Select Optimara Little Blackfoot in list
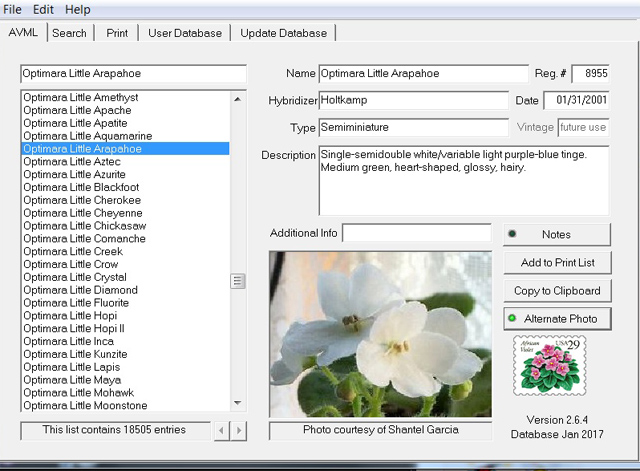Screen dimensions: 640x471 pyautogui.click(x=125, y=187)
